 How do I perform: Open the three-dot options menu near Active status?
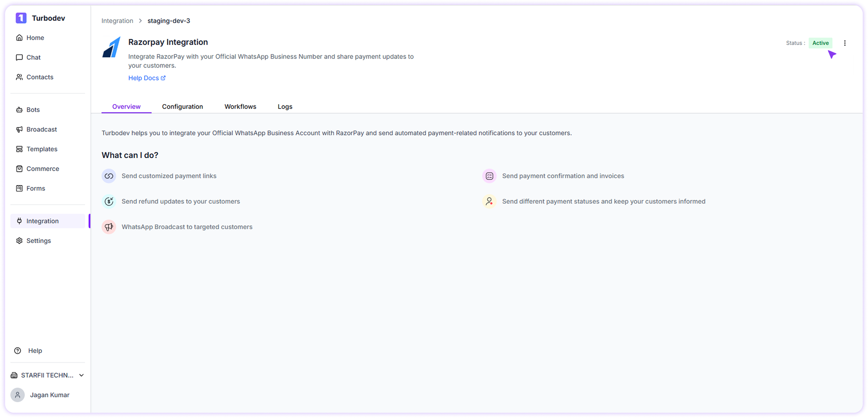(x=845, y=43)
